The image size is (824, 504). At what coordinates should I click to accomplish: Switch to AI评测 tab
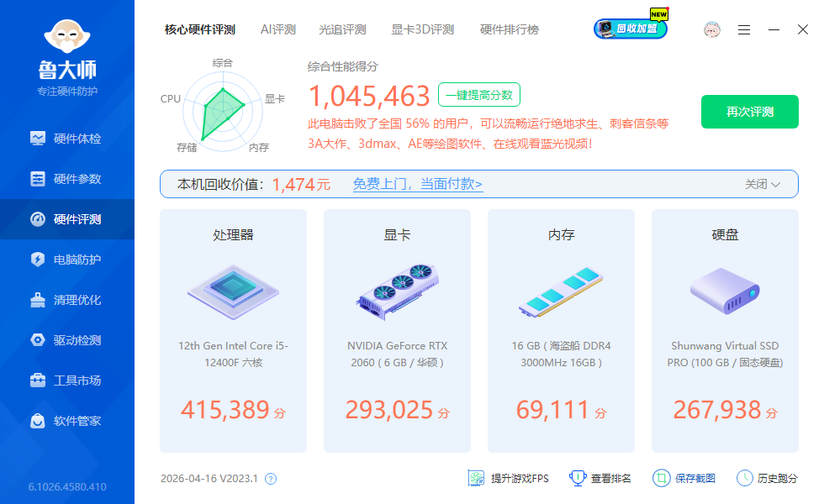(x=278, y=29)
